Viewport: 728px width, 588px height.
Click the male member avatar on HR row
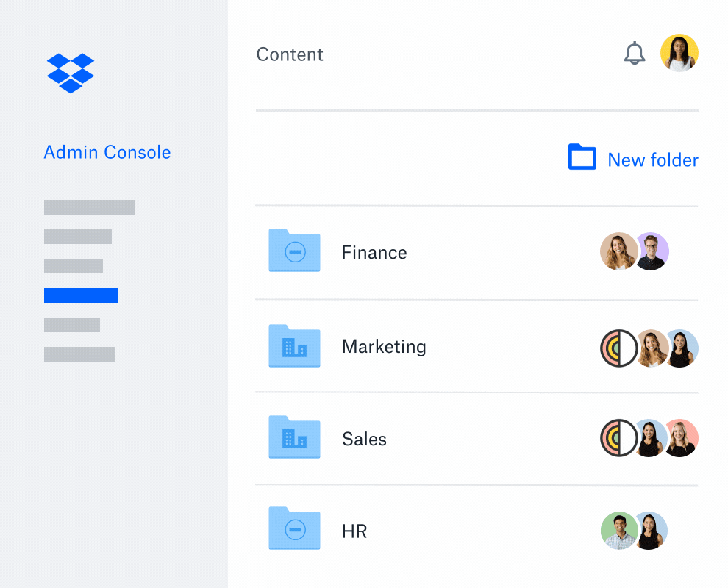point(618,531)
